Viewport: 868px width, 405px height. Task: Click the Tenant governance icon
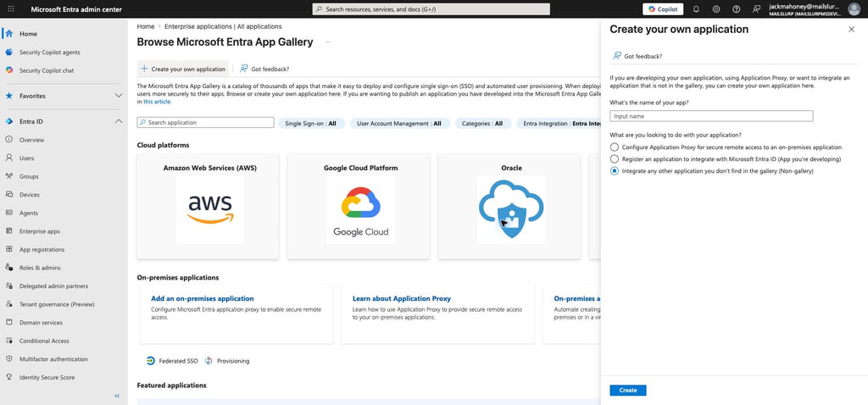point(8,304)
